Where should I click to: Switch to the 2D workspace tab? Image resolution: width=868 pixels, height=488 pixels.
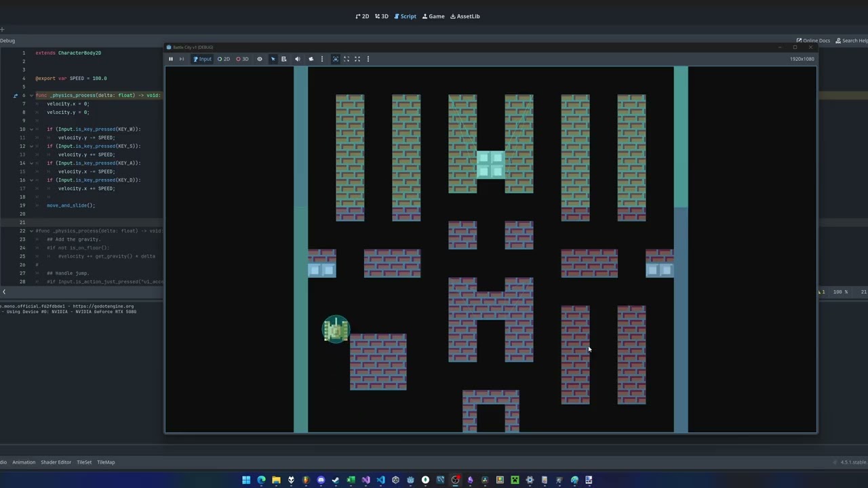[x=363, y=16]
